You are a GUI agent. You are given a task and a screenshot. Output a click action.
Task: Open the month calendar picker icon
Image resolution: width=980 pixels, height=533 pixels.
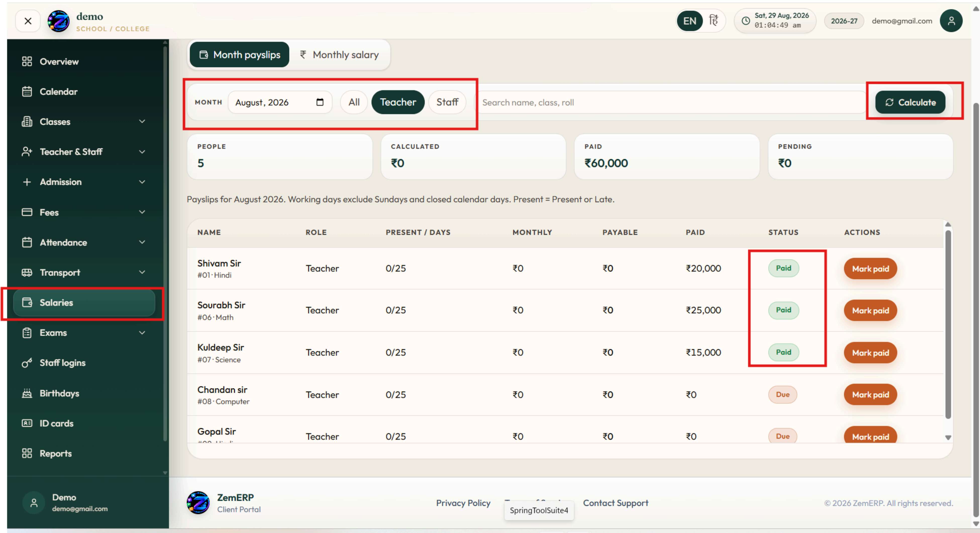coord(320,102)
